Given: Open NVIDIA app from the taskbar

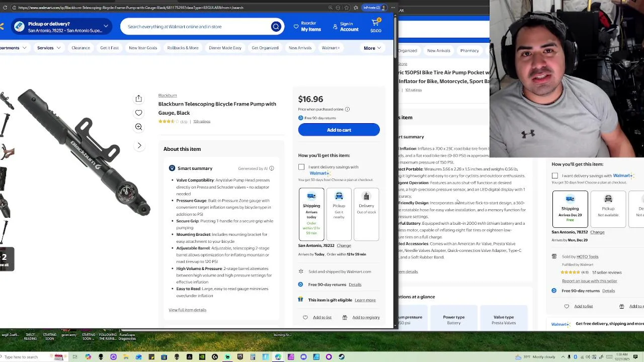Looking at the screenshot, I should [202, 357].
